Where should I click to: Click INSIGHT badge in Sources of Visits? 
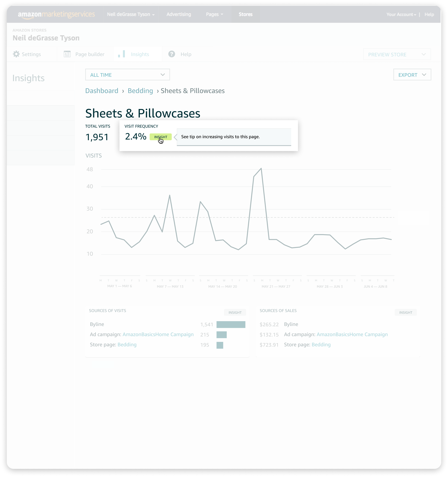pos(235,312)
